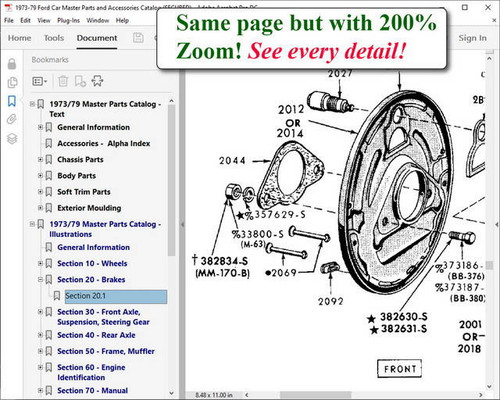
Task: Switch to the Tools tab
Action: (54, 38)
